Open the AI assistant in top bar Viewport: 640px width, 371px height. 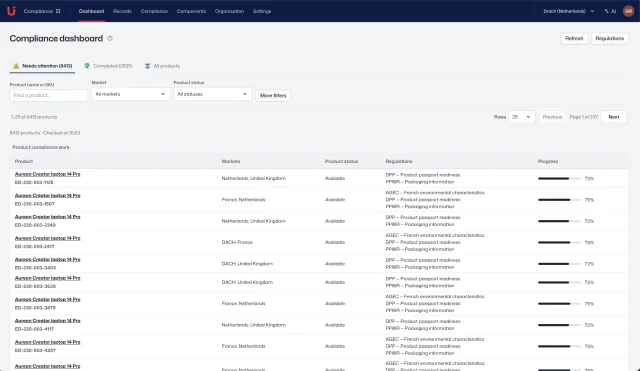(610, 11)
